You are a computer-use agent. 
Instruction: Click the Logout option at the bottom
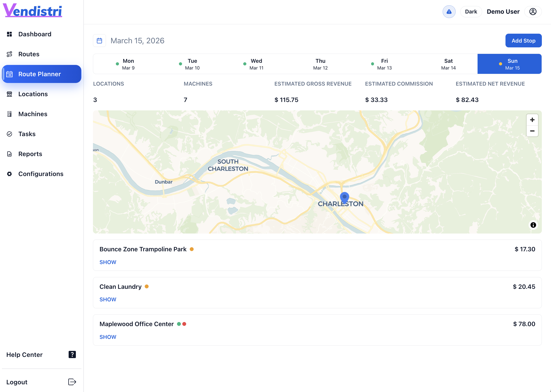tap(17, 382)
